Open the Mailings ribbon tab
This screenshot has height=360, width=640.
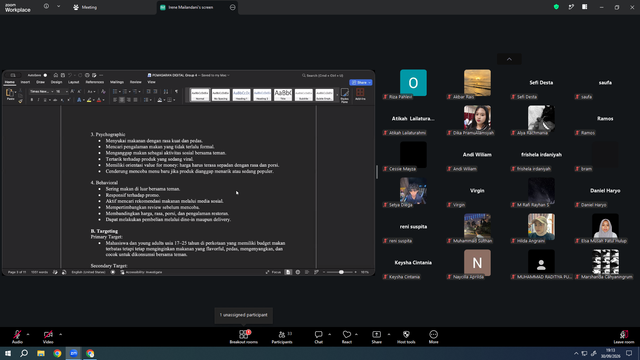pyautogui.click(x=117, y=82)
